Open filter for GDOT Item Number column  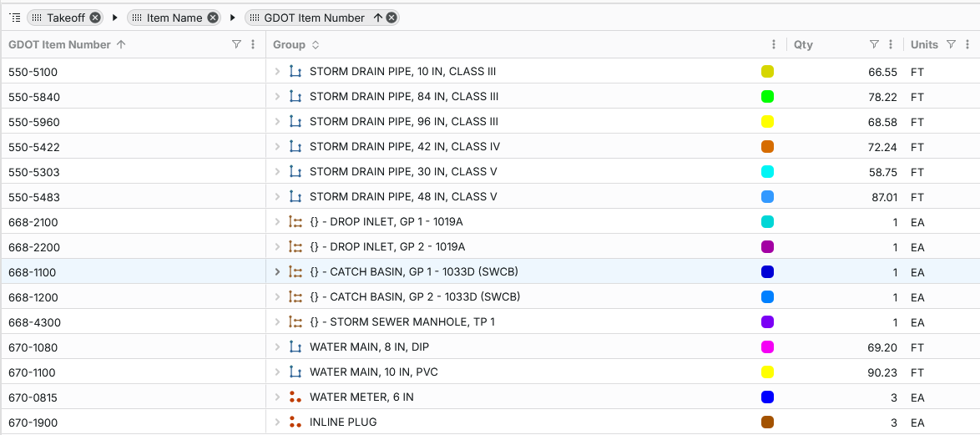pos(236,45)
